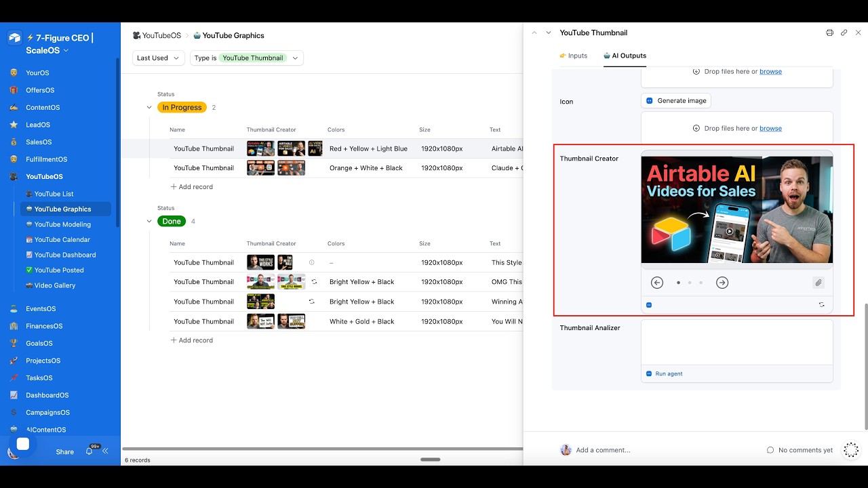Open OffersOS in the sidebar
Viewport: 868px width, 488px height.
click(40, 90)
